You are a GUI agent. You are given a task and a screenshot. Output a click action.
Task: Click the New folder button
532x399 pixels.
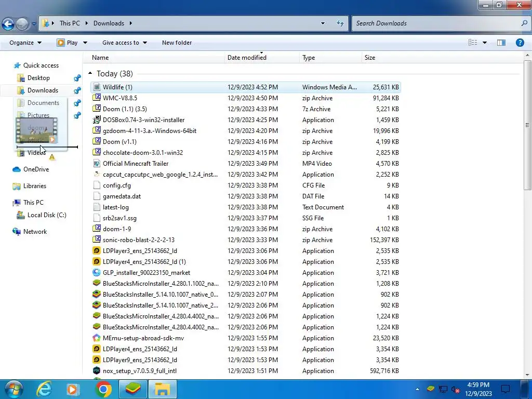click(x=177, y=43)
